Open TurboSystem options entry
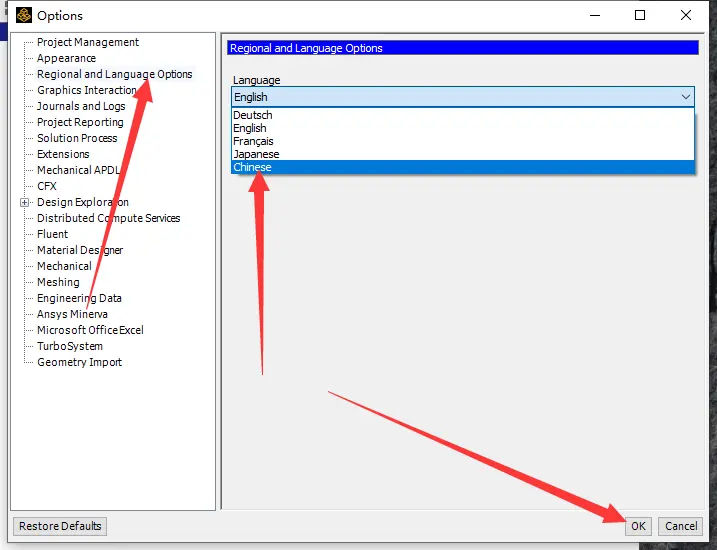 click(x=70, y=346)
